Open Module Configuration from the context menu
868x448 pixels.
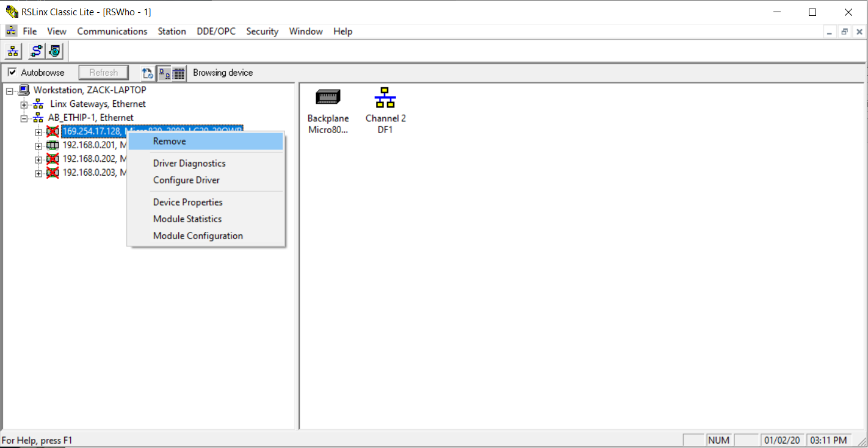tap(206, 236)
